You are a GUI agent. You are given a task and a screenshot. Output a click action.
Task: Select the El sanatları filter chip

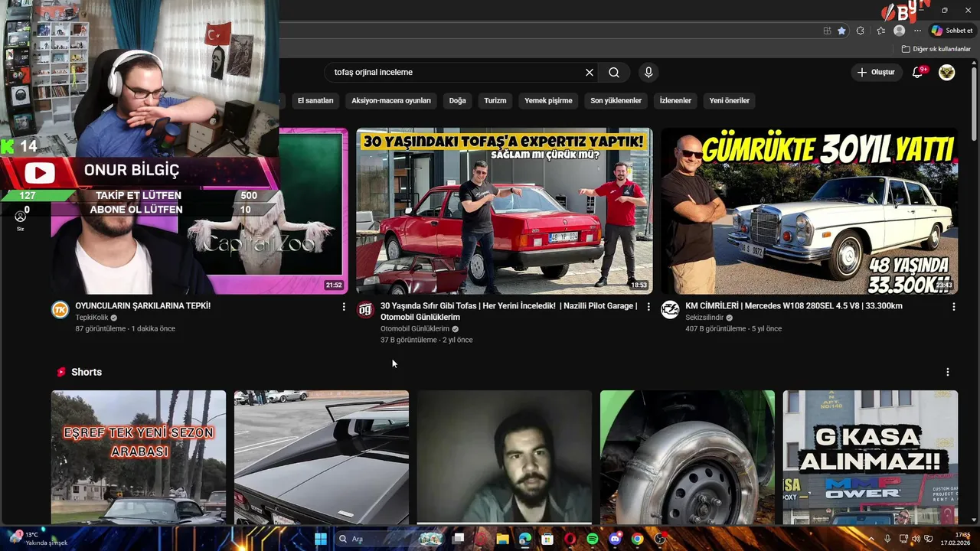pos(315,101)
